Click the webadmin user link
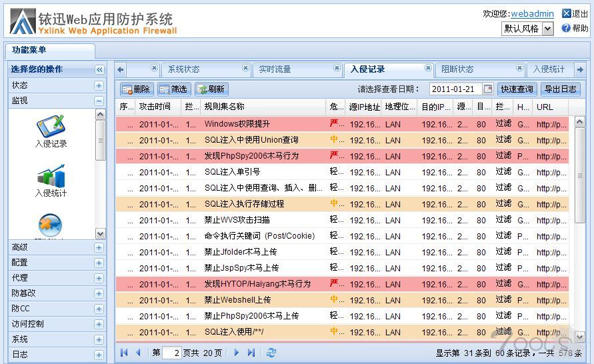This screenshot has height=364, width=594. [x=532, y=13]
